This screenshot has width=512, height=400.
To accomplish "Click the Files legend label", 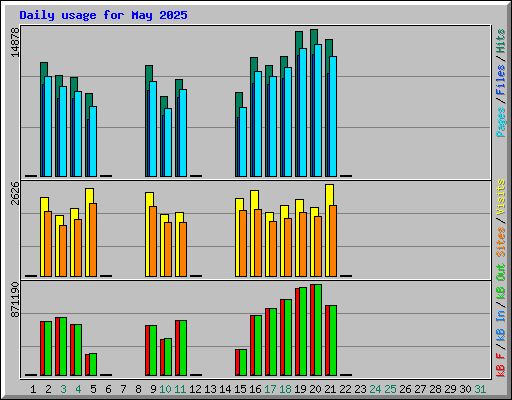I will 501,80.
